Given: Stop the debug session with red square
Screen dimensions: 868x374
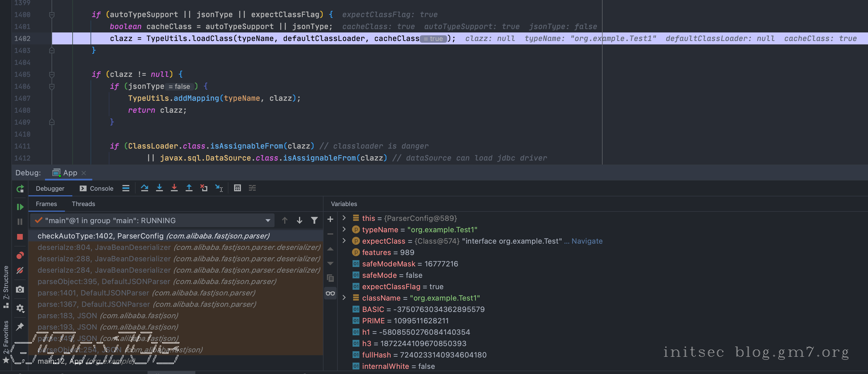Looking at the screenshot, I should (20, 237).
